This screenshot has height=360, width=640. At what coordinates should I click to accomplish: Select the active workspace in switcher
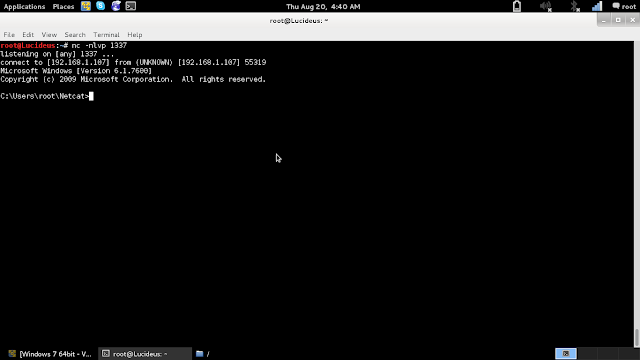click(x=566, y=353)
